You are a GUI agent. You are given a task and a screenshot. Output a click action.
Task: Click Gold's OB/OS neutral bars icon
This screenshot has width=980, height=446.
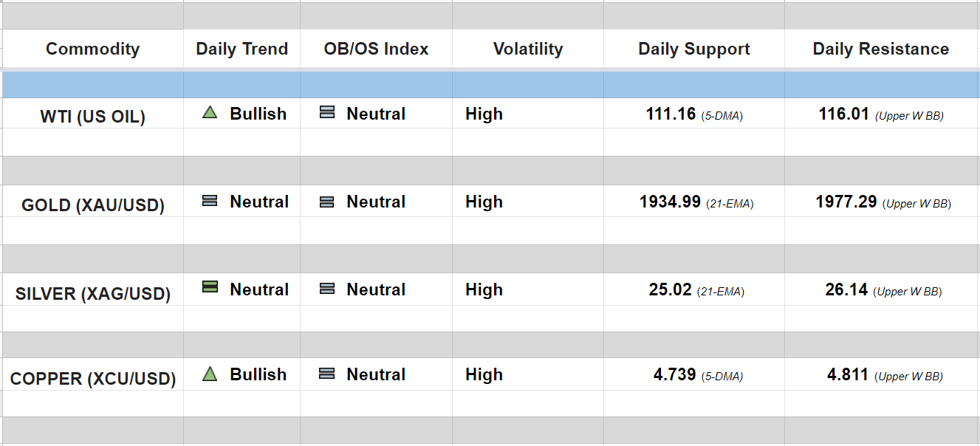[327, 202]
